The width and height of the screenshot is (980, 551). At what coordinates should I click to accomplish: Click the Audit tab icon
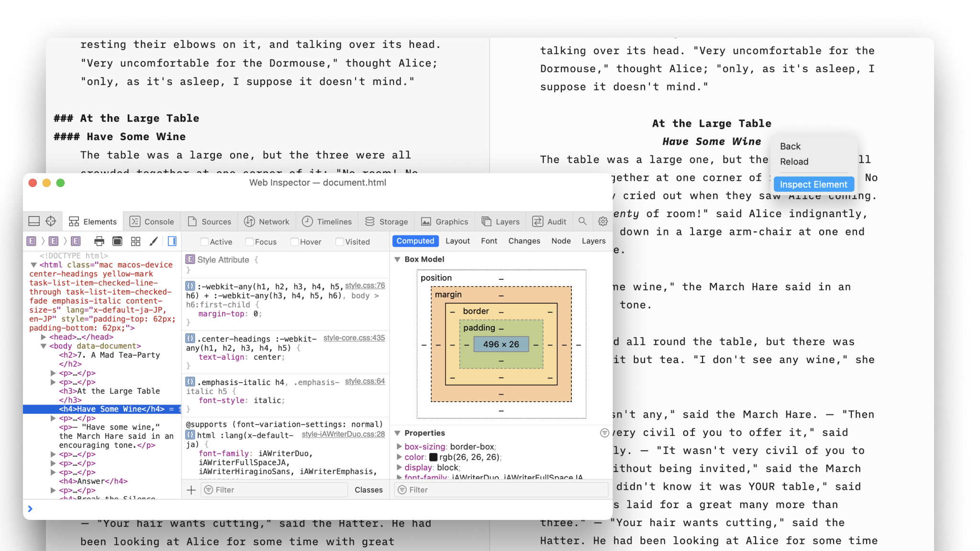(x=538, y=221)
